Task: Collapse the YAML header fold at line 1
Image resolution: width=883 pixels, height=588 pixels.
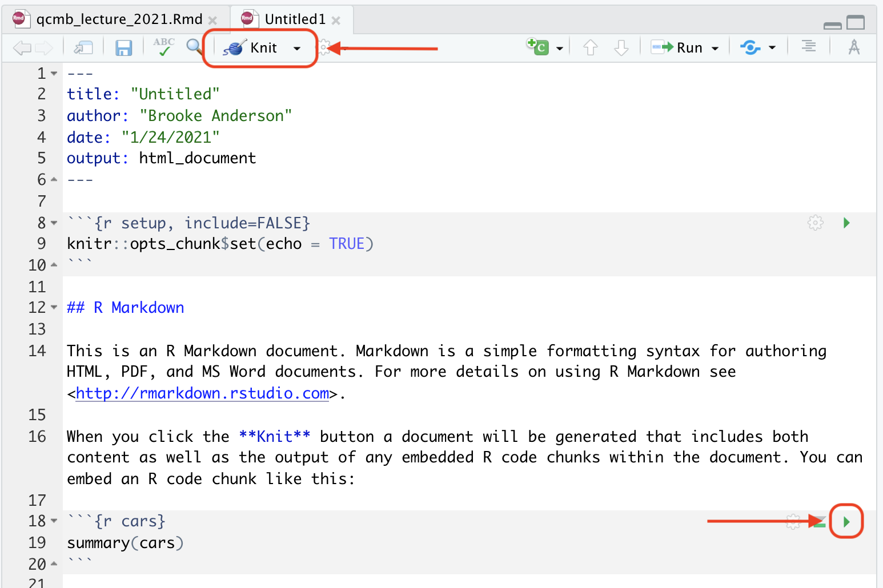Action: (54, 74)
